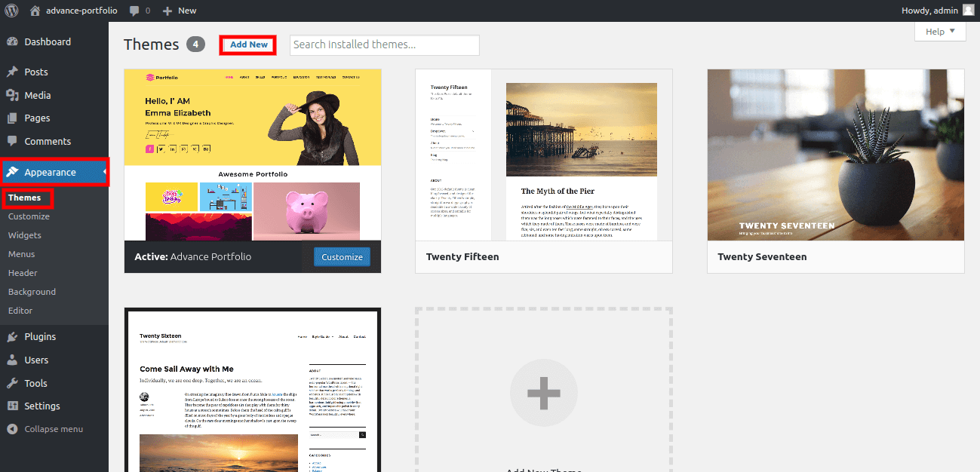
Task: Click the Users icon in sidebar
Action: coord(12,360)
